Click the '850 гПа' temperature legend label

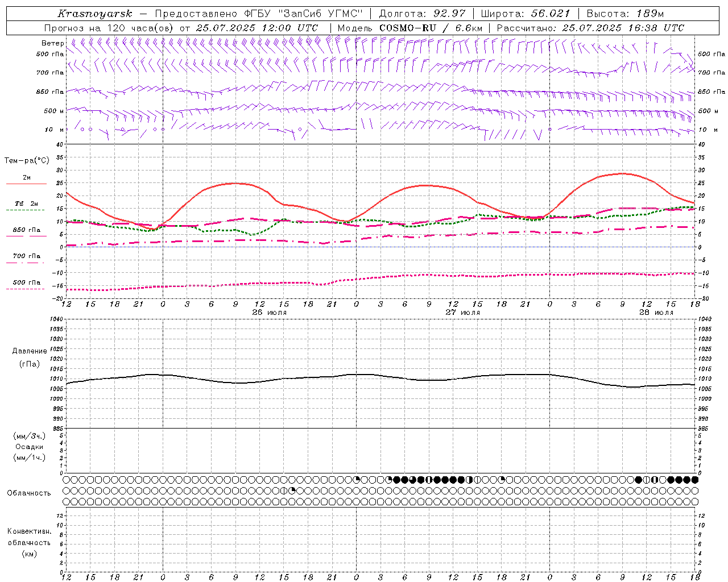coord(27,230)
